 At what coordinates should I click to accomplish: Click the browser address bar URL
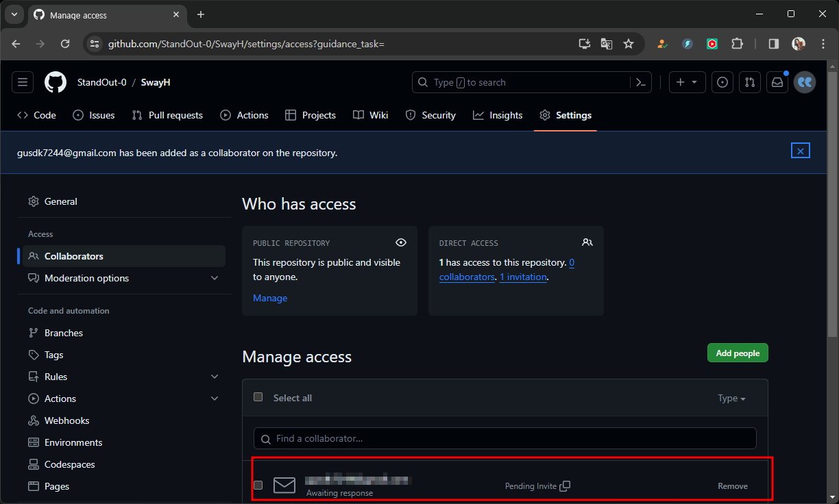[x=246, y=44]
